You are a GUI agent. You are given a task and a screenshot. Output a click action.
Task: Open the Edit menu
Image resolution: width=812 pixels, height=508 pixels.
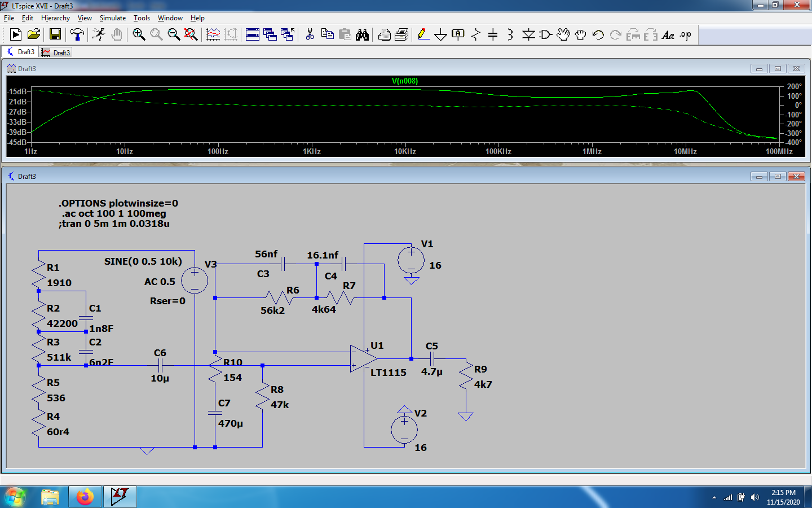(x=27, y=18)
